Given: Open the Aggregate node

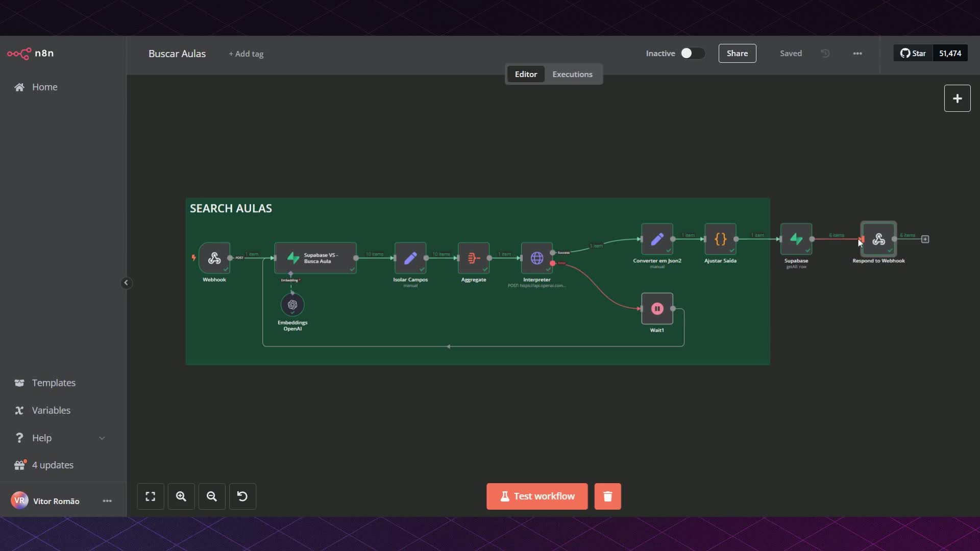Looking at the screenshot, I should coord(474,258).
